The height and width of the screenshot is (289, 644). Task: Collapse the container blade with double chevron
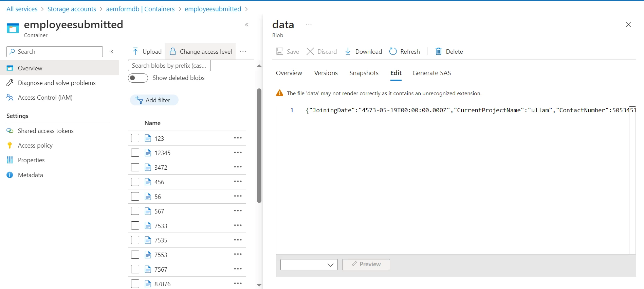(x=247, y=24)
